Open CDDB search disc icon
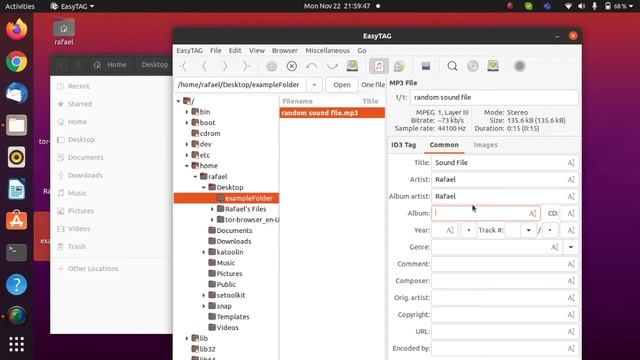The image size is (640, 360). (473, 66)
